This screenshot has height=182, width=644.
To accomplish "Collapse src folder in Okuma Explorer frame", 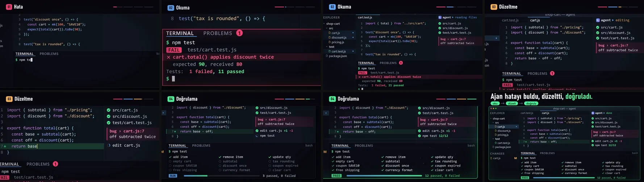I will click(327, 28).
